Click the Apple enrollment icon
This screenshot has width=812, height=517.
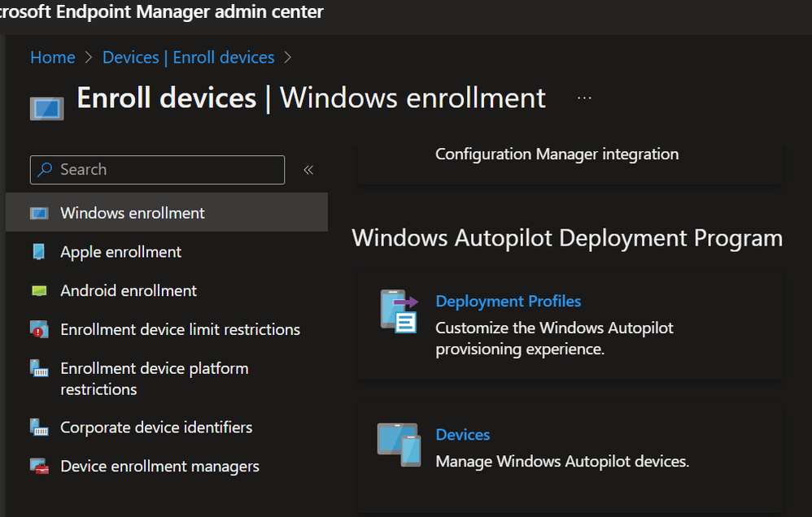pyautogui.click(x=39, y=252)
